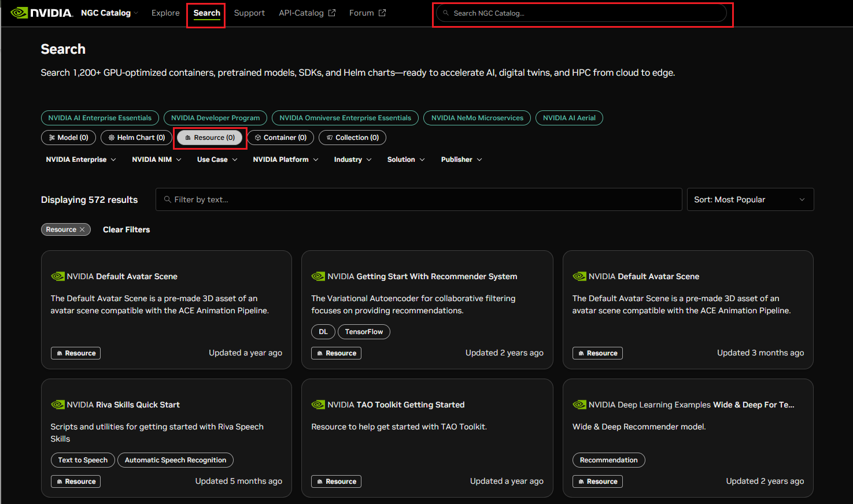853x504 pixels.
Task: Click the Search NGC Catalog field
Action: [x=581, y=13]
